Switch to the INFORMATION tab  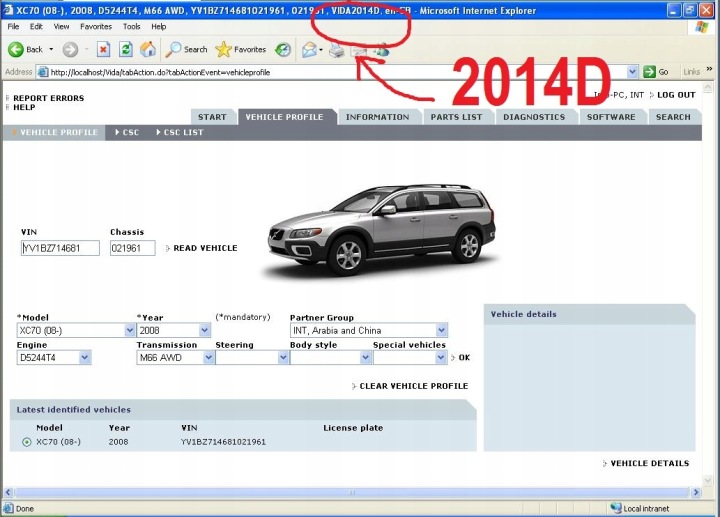pyautogui.click(x=377, y=117)
